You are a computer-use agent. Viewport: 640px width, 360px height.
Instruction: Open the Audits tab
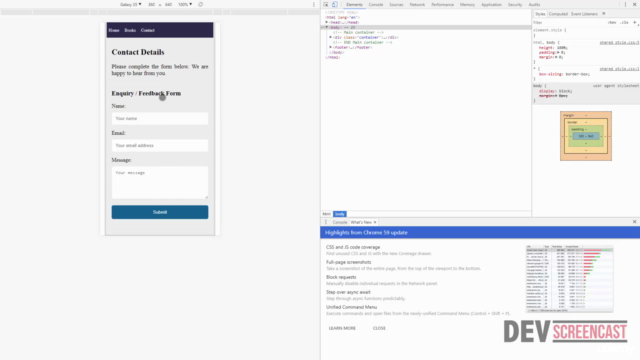pos(534,4)
